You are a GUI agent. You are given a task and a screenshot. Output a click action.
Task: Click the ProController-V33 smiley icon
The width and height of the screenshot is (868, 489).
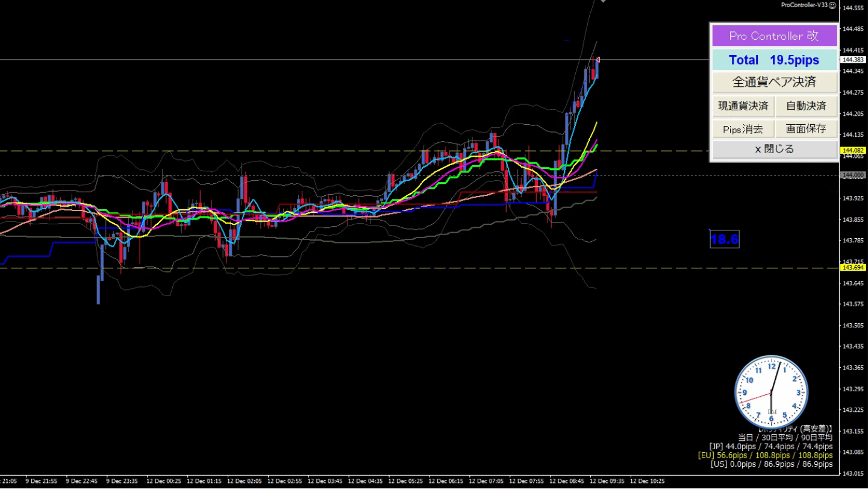(833, 5)
